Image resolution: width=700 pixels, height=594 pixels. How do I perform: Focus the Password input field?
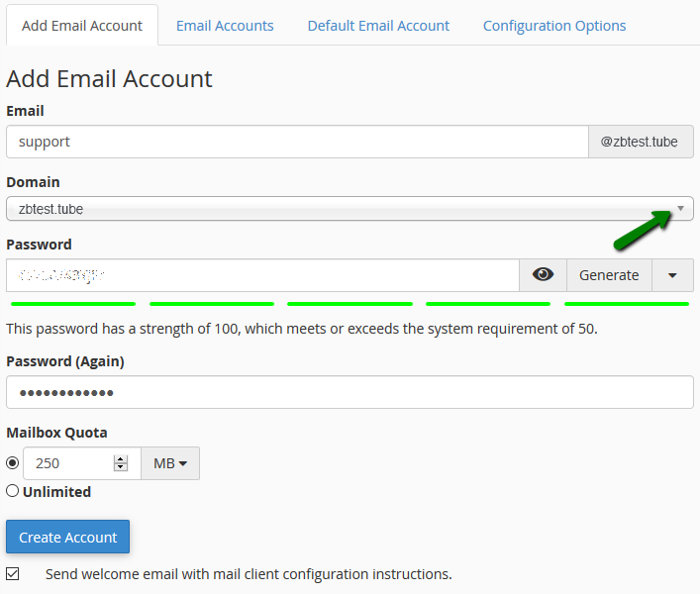[x=262, y=275]
